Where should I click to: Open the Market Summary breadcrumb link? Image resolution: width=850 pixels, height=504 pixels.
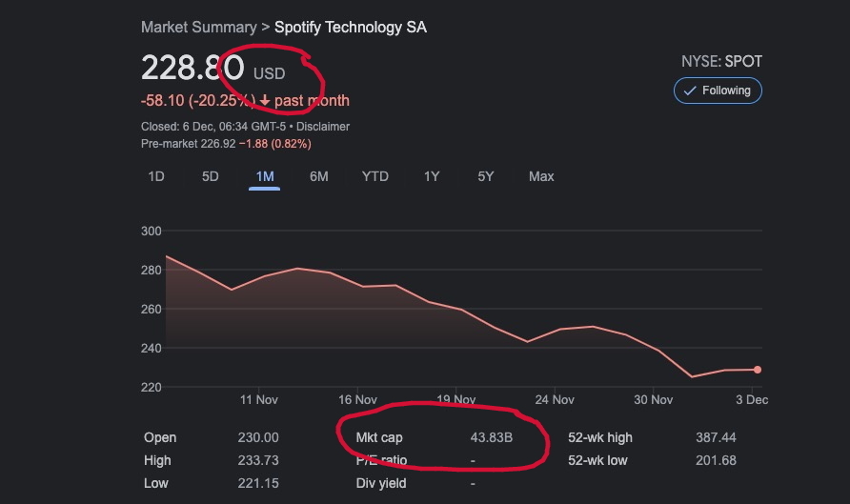pyautogui.click(x=198, y=27)
